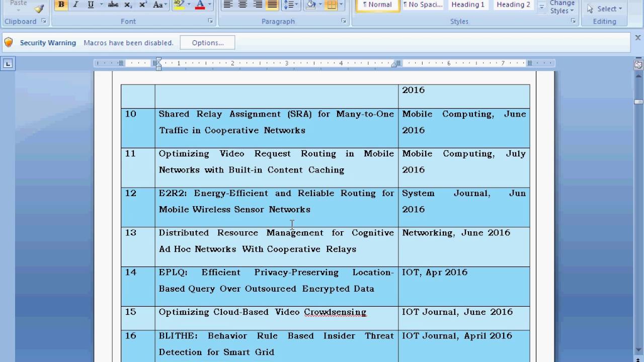Open Change Case dropdown
The image size is (644, 362).
click(160, 5)
